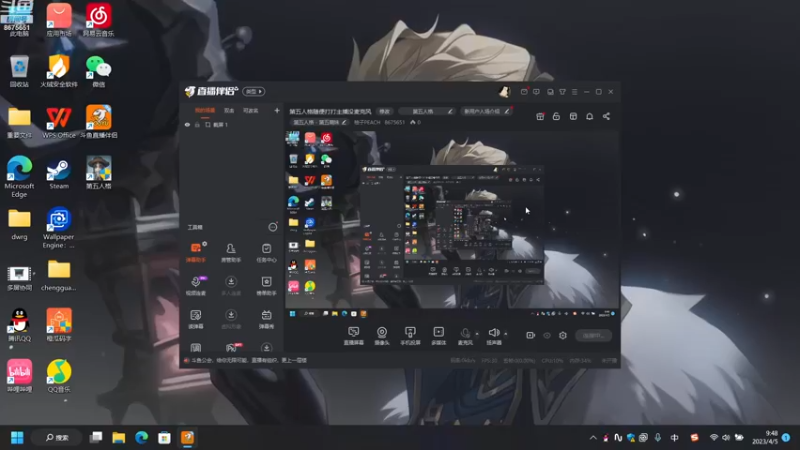Open the hamburger menu in the title bar
Screen dimensions: 800x450
pyautogui.click(x=574, y=92)
